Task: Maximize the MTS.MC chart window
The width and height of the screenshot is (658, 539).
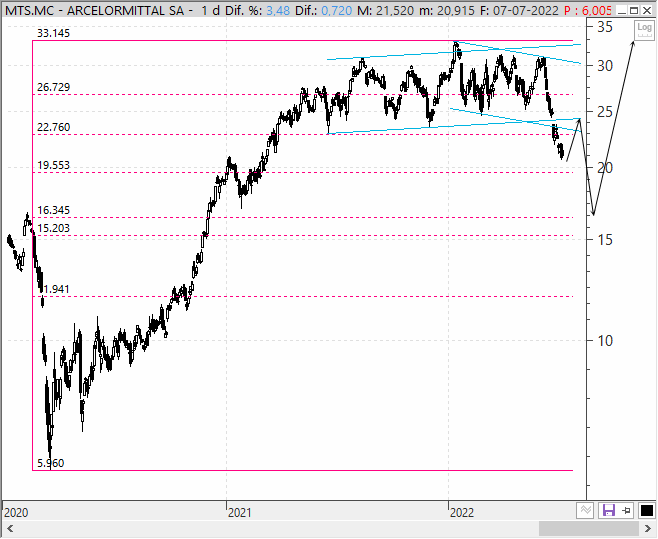Action: point(634,10)
